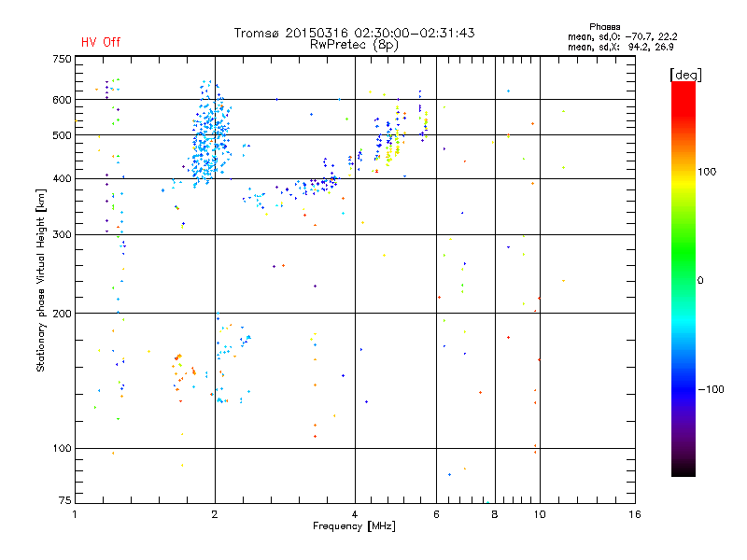Click the 'Phases' header label
747x560 pixels.
pyautogui.click(x=604, y=27)
